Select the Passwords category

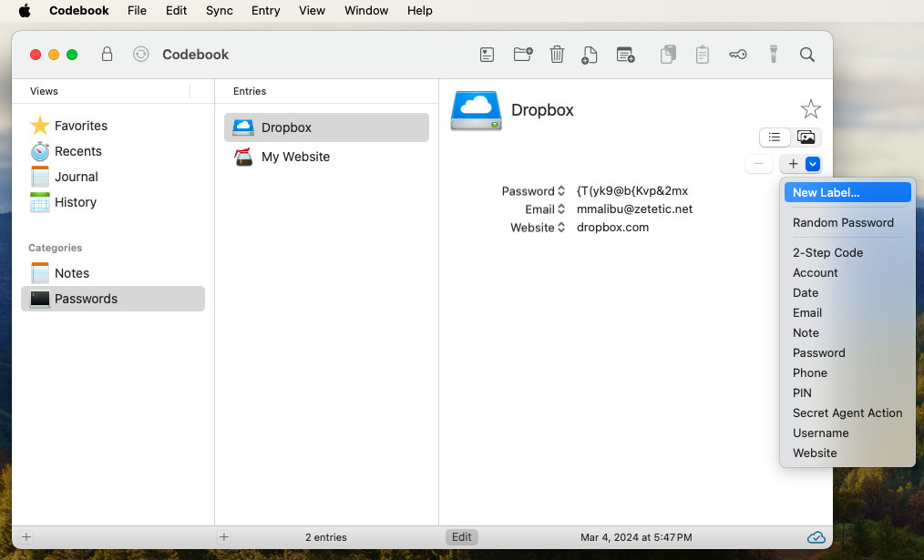point(113,299)
